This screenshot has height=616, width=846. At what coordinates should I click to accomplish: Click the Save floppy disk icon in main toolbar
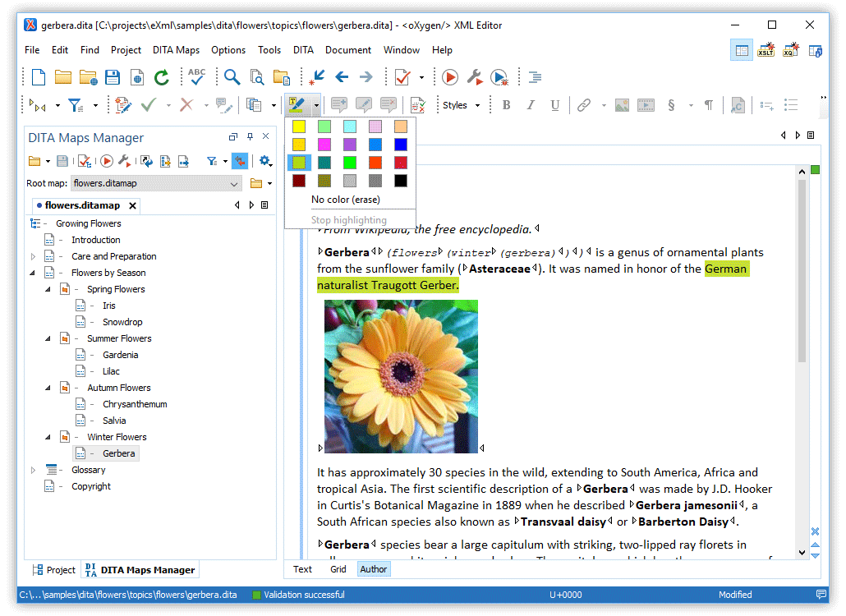coord(113,77)
